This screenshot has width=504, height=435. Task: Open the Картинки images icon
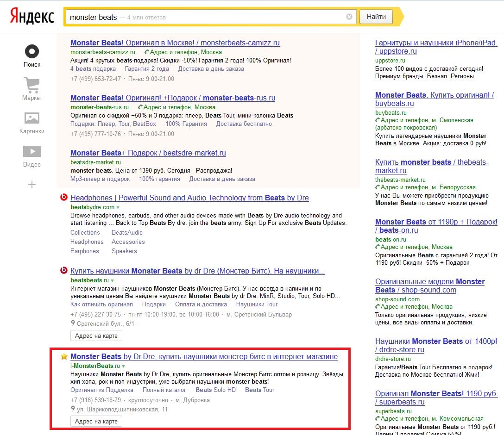[x=32, y=118]
